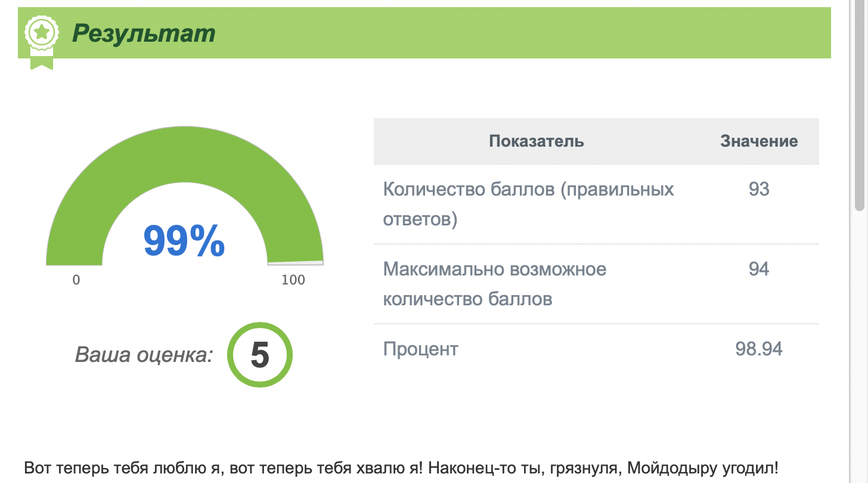
Task: Click the percent value 98.94
Action: tap(759, 349)
